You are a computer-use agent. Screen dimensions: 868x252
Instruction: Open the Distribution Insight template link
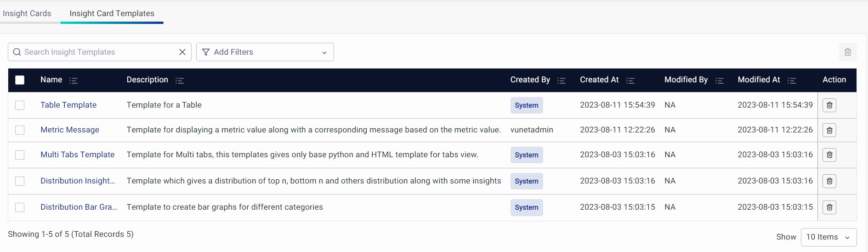[x=78, y=181]
